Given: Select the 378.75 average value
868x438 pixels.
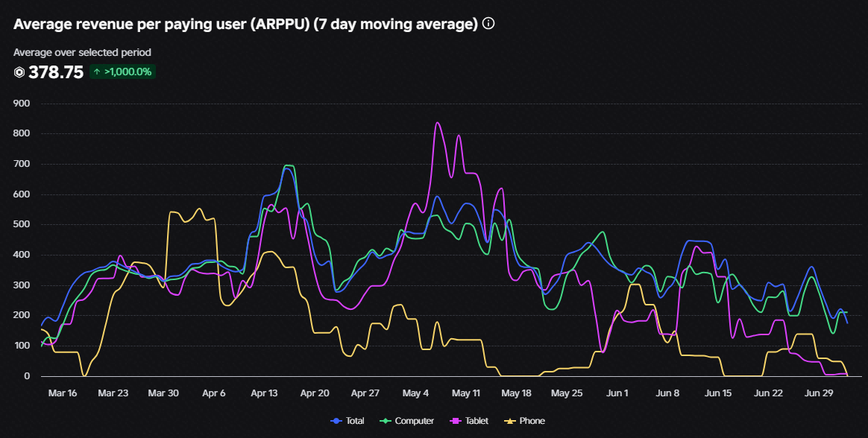Looking at the screenshot, I should 56,72.
